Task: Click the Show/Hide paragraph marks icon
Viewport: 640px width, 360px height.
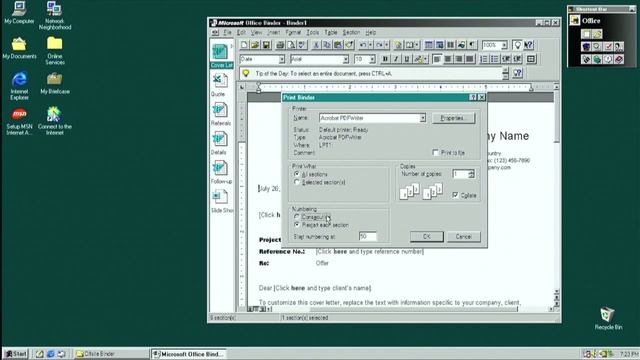Action: pos(472,45)
